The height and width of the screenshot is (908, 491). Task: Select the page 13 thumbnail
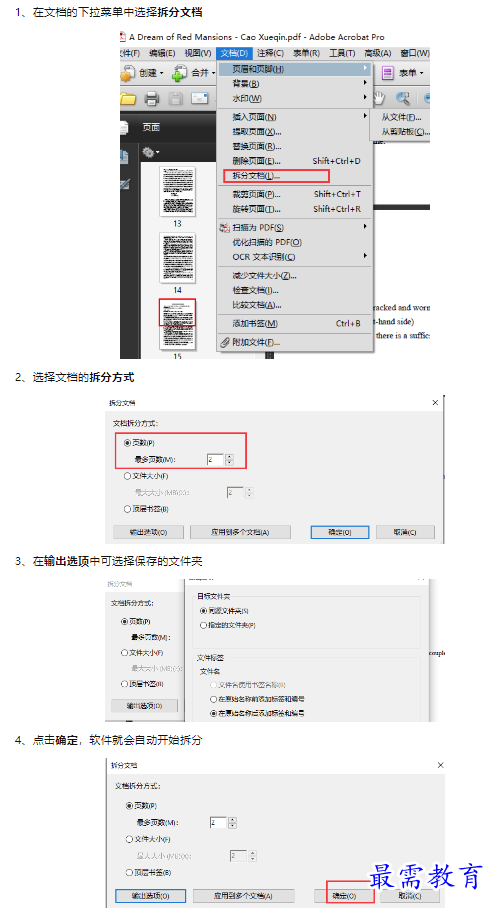pyautogui.click(x=177, y=191)
